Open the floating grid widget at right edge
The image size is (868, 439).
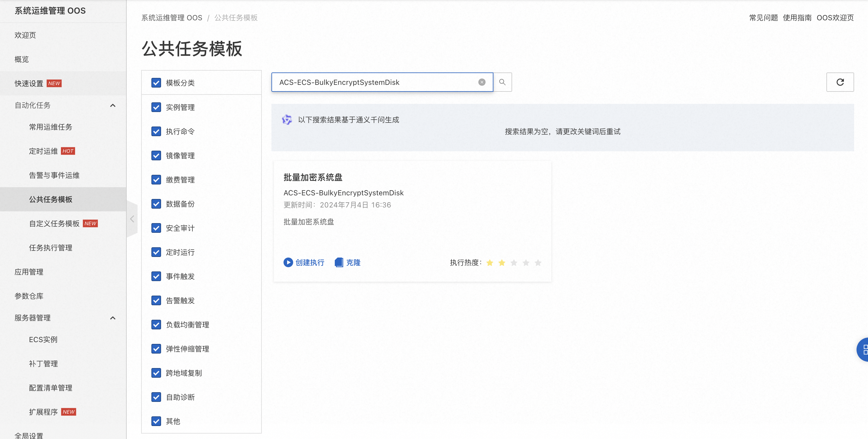863,350
